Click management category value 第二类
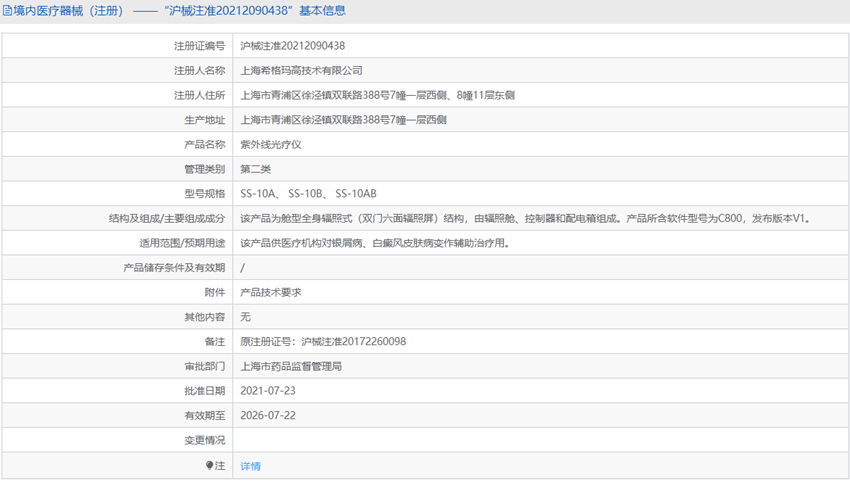The image size is (850, 482). pos(255,169)
